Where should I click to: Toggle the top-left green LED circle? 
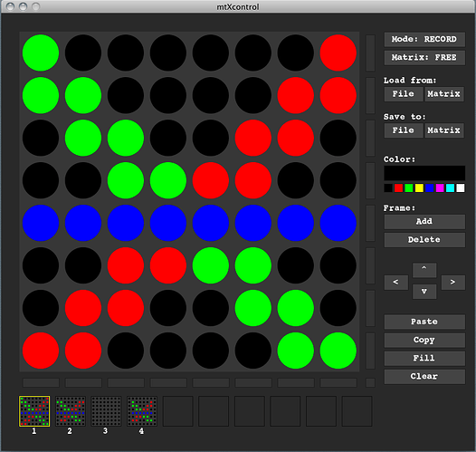tap(41, 53)
